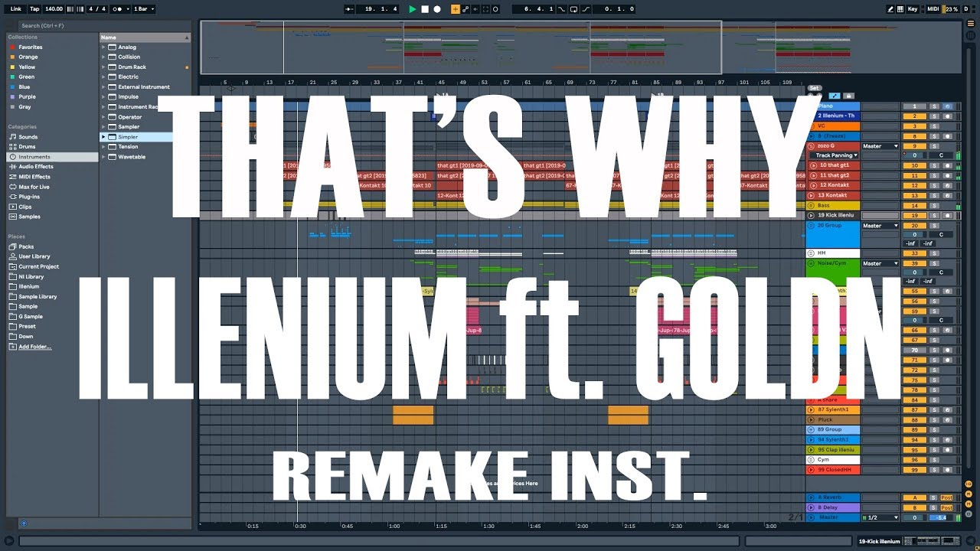
Task: Toggle Automation Mode button near Set
Action: (x=835, y=96)
